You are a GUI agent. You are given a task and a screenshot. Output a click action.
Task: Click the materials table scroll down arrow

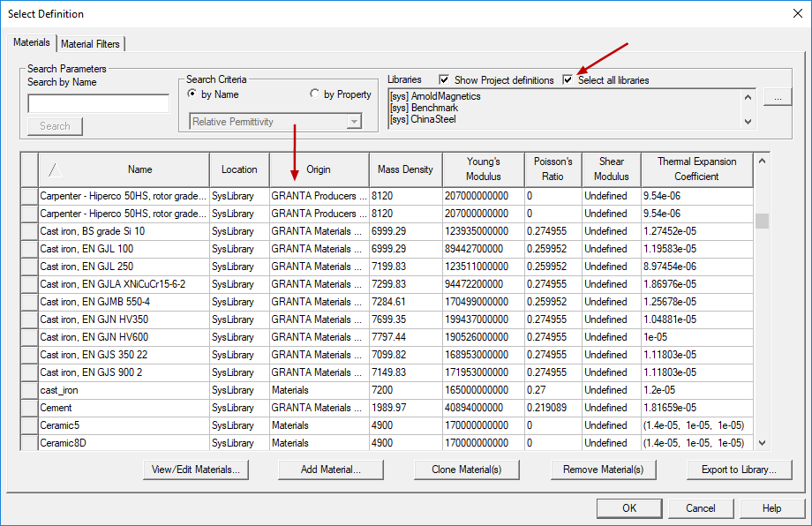pyautogui.click(x=762, y=443)
